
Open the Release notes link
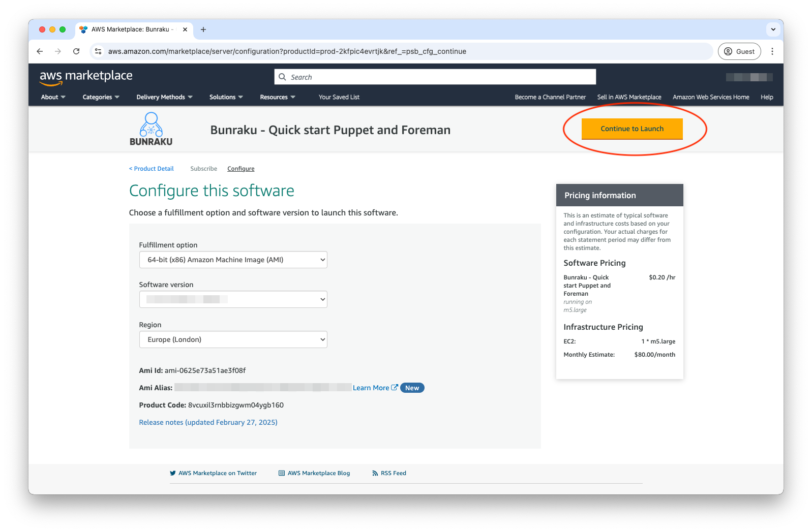pyautogui.click(x=208, y=422)
